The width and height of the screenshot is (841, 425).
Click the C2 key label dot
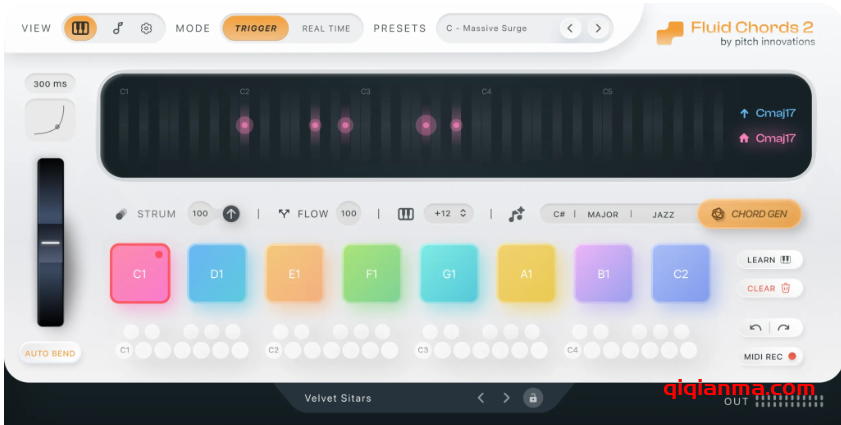coord(274,350)
